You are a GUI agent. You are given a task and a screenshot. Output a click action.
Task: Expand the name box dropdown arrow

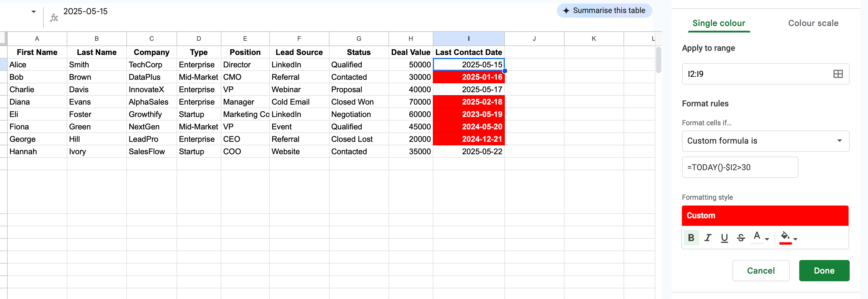coord(33,12)
